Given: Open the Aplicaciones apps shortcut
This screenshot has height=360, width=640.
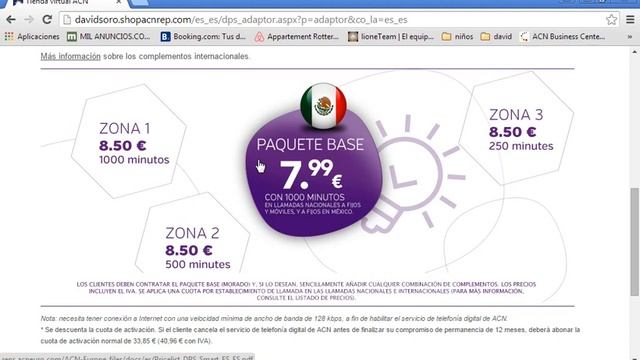Looking at the screenshot, I should (32, 37).
